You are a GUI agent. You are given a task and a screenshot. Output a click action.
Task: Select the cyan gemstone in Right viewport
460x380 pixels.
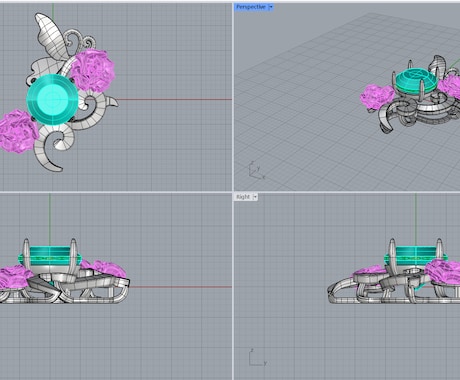[x=416, y=256]
